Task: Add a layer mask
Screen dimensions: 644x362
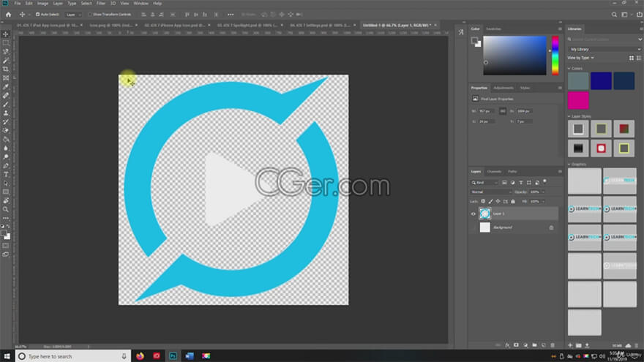Action: (x=516, y=345)
